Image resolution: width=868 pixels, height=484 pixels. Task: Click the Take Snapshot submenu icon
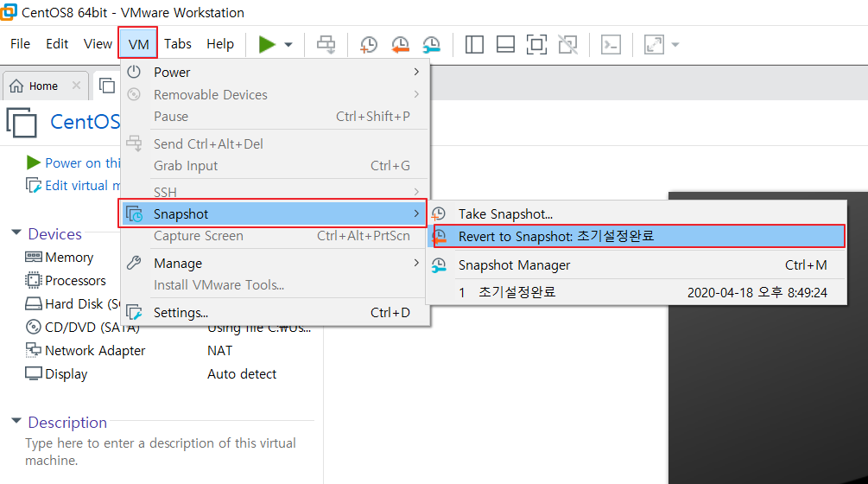[x=439, y=213]
